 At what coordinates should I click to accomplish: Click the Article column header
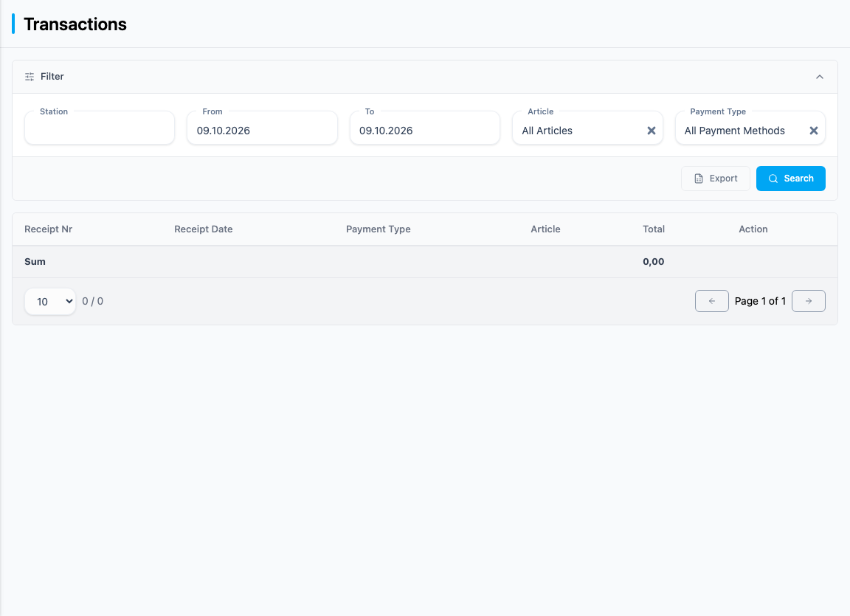[545, 229]
